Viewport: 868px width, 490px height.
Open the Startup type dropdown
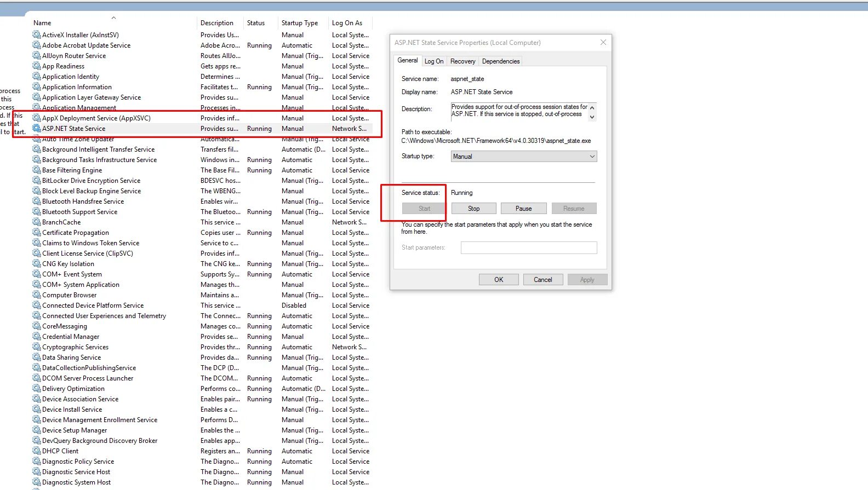coord(524,157)
